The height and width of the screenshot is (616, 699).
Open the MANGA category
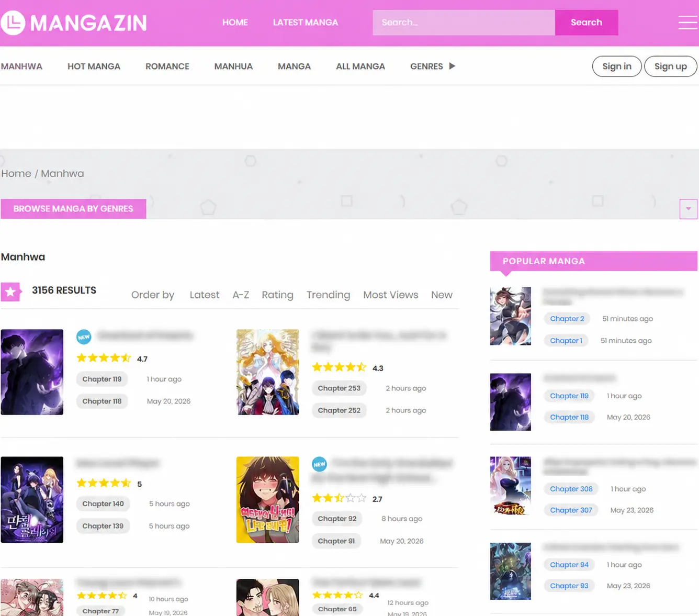pyautogui.click(x=294, y=66)
